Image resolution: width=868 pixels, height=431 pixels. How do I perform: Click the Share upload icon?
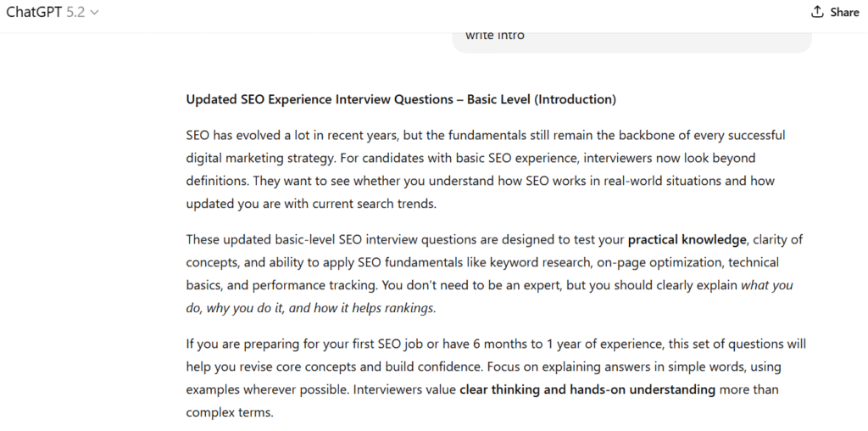click(817, 12)
